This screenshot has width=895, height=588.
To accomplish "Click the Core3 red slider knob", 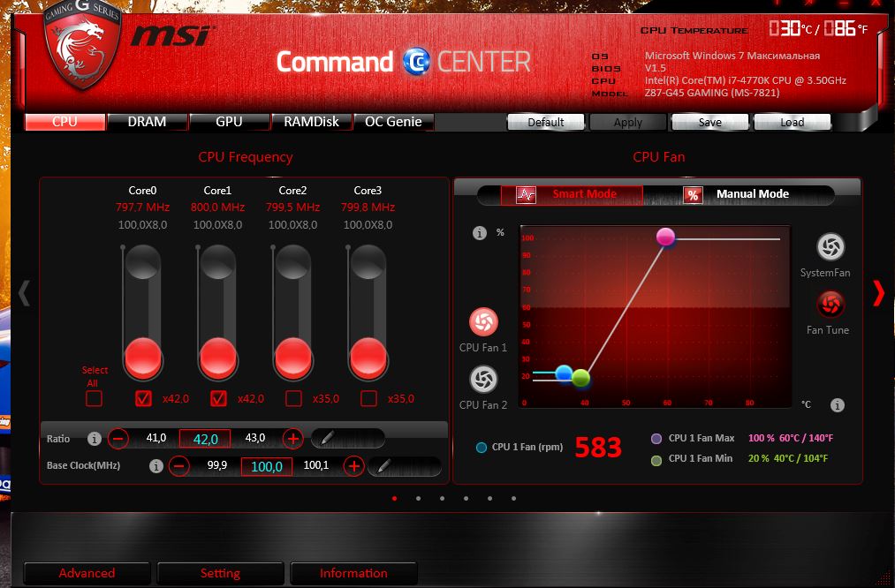I will click(368, 358).
